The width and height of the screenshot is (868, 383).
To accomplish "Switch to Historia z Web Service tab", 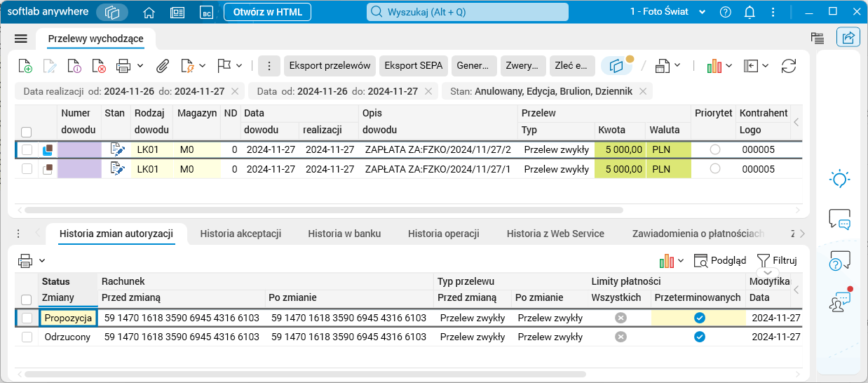I will coord(555,234).
